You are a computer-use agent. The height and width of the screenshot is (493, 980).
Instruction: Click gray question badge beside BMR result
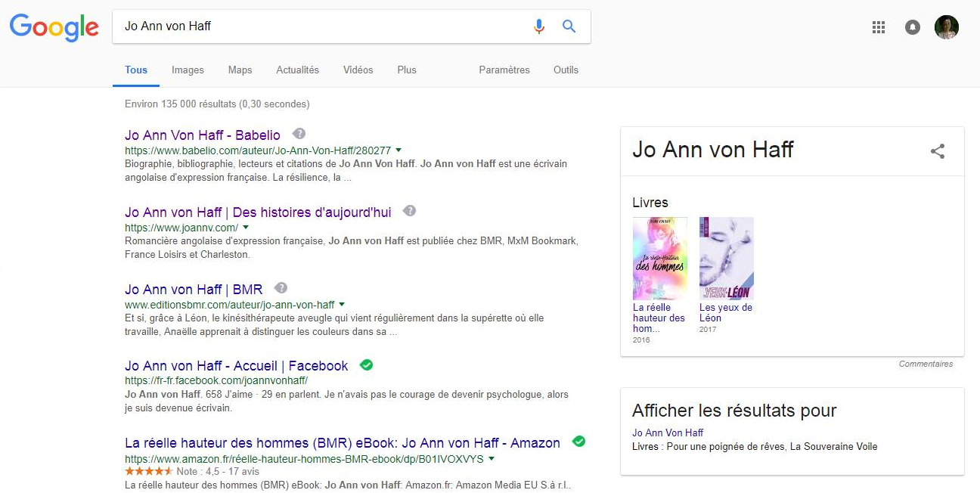281,287
